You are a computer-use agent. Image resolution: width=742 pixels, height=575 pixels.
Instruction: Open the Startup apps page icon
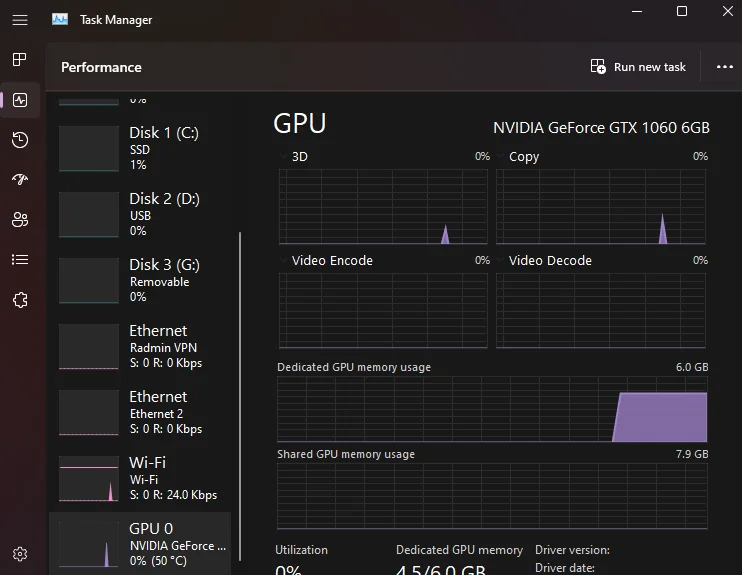pos(20,179)
